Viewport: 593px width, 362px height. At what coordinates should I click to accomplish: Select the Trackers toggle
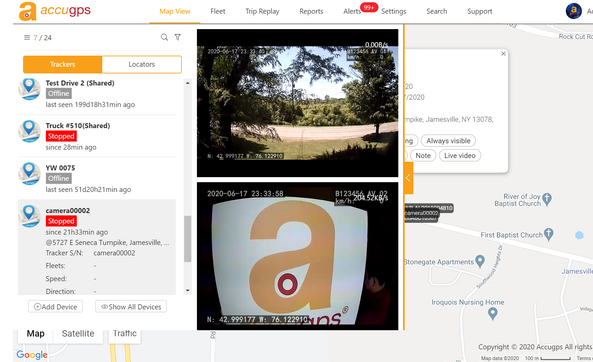62,64
